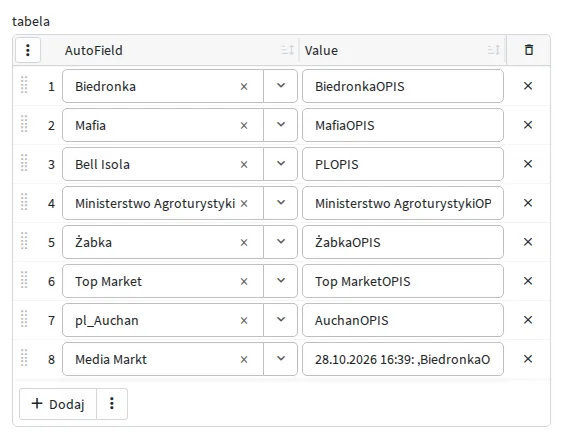The height and width of the screenshot is (438, 563).
Task: Open the more options menu next to Dodaj
Action: [112, 404]
